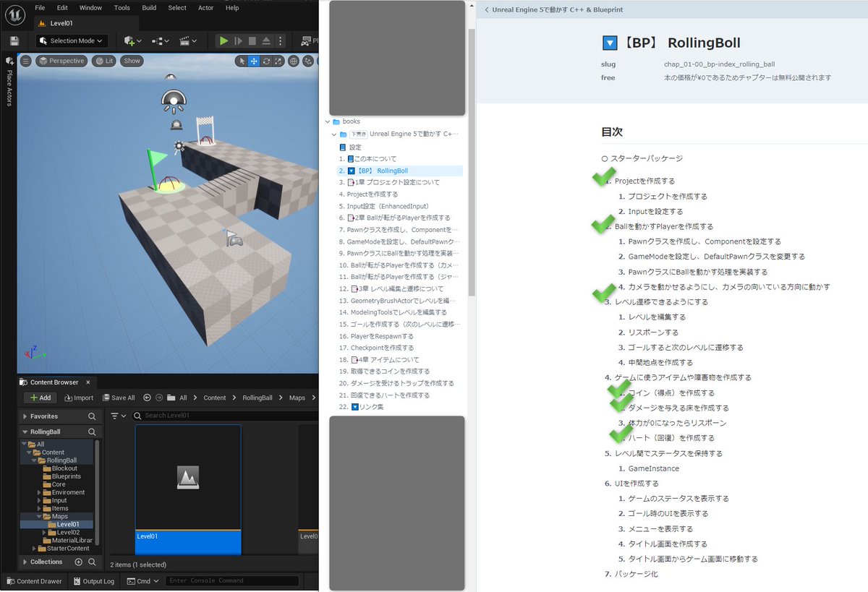Viewport: 868px width, 592px height.
Task: Click the 'GameInstance' table of contents link
Action: [653, 468]
